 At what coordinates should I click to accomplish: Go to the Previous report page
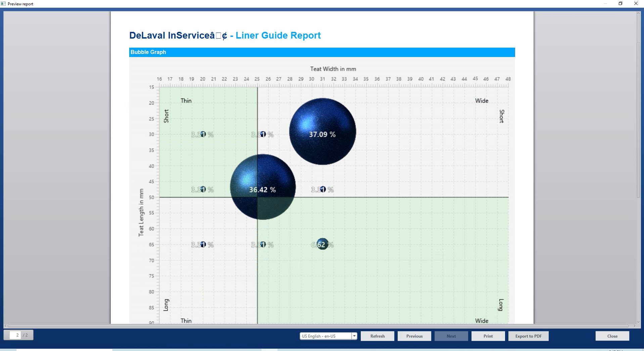tap(414, 336)
